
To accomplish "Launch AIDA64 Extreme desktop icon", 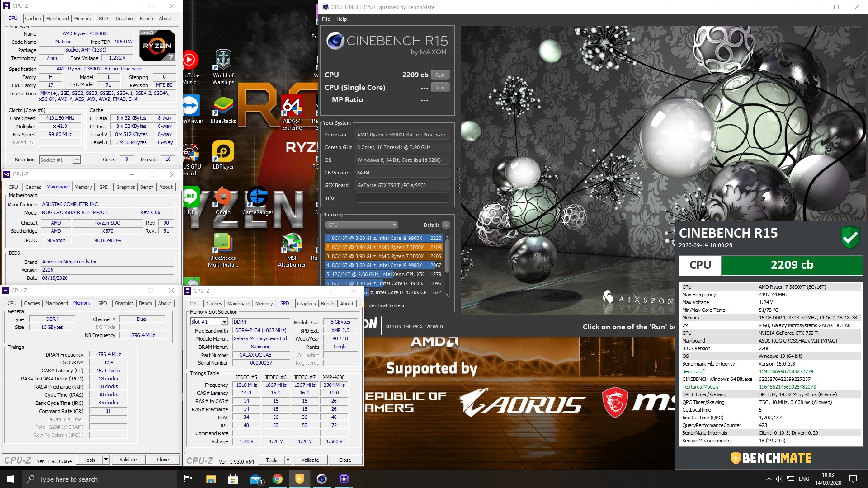I will (292, 113).
